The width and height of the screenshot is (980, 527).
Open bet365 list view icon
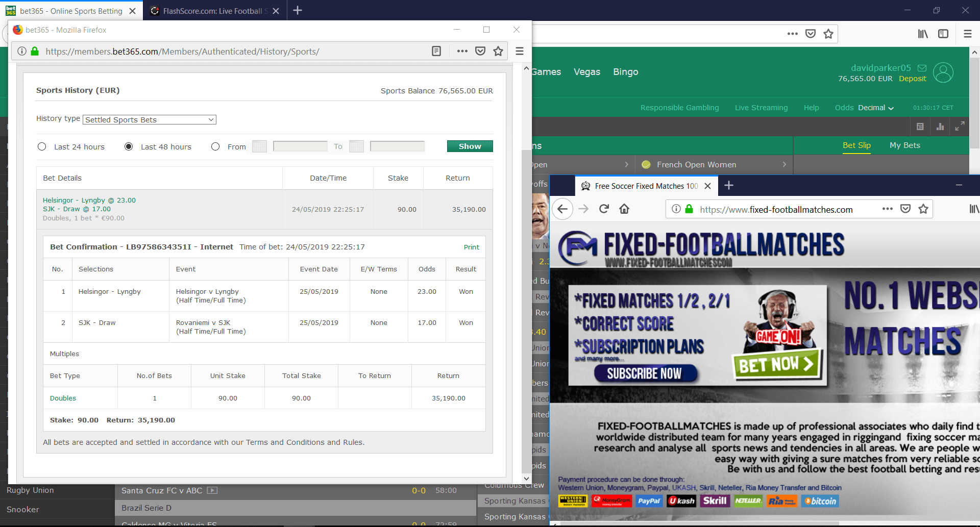pyautogui.click(x=920, y=127)
